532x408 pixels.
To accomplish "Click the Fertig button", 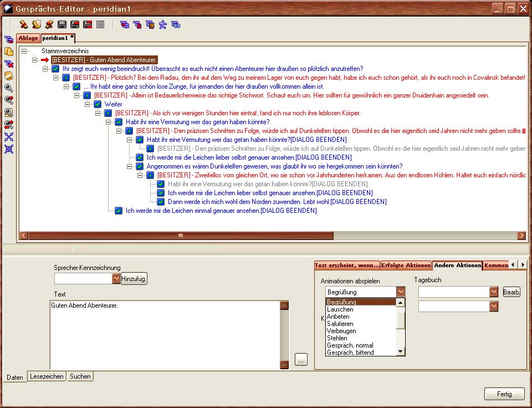I will click(504, 394).
